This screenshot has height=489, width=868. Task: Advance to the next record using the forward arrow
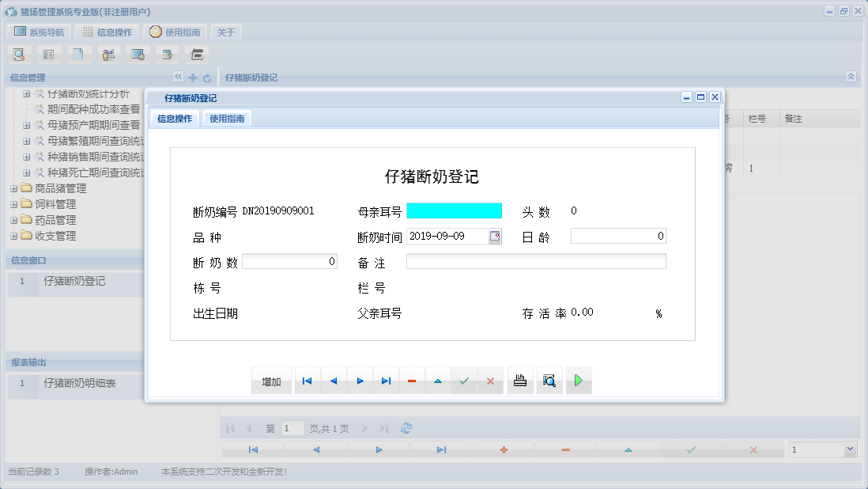[x=359, y=381]
